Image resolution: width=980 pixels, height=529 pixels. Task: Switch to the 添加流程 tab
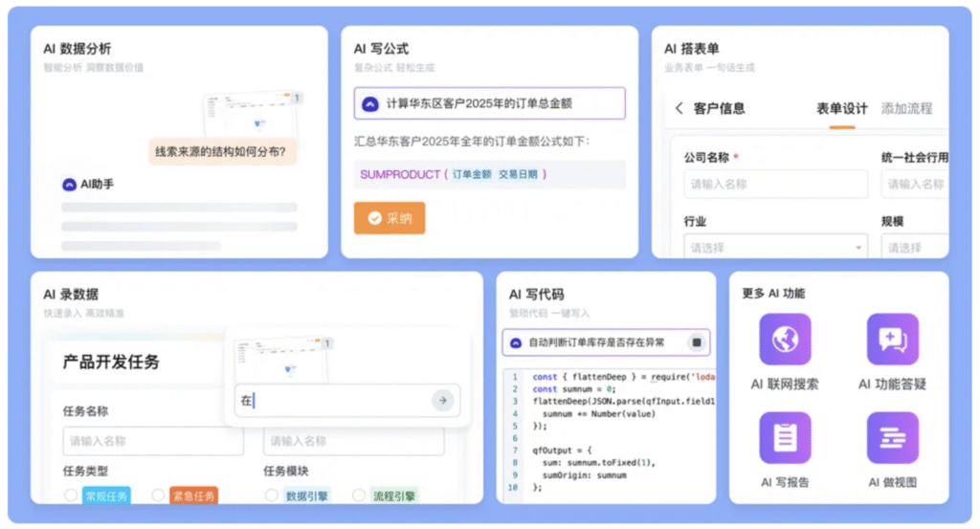point(906,108)
